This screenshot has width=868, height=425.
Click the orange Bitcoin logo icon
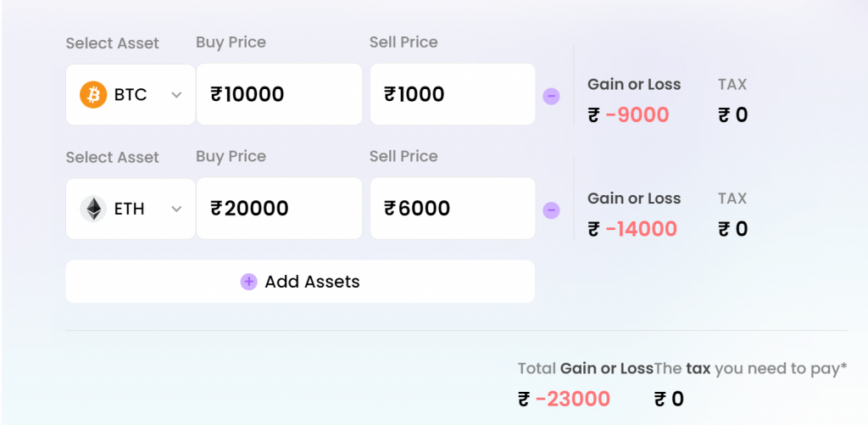[x=93, y=95]
